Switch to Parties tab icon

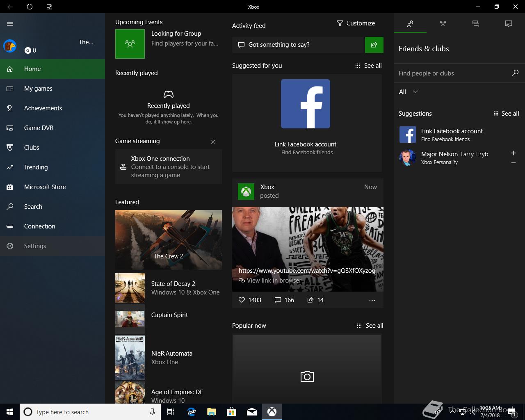pyautogui.click(x=443, y=24)
